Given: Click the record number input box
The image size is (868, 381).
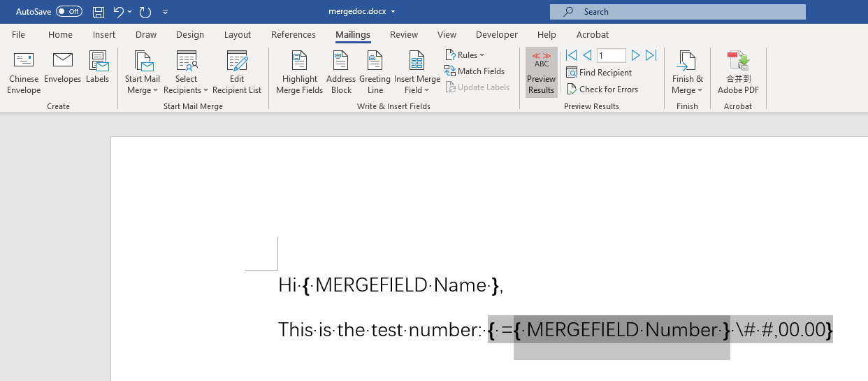Looking at the screenshot, I should (612, 55).
